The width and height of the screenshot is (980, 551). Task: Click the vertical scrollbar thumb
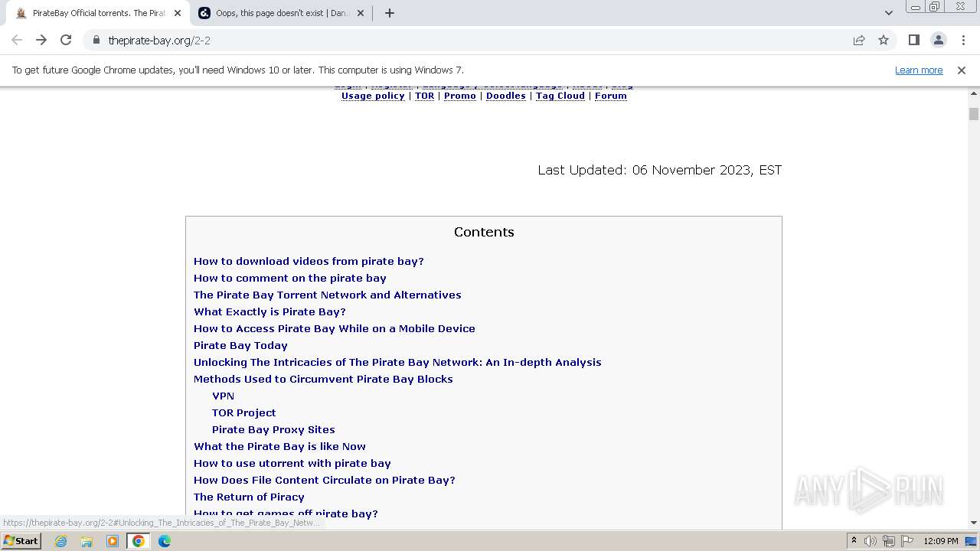point(973,114)
